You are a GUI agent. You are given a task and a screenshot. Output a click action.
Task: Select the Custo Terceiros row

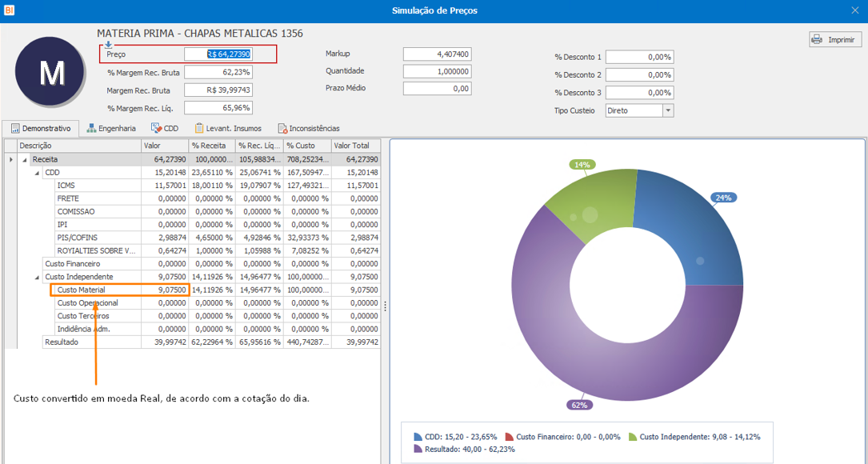coord(218,316)
